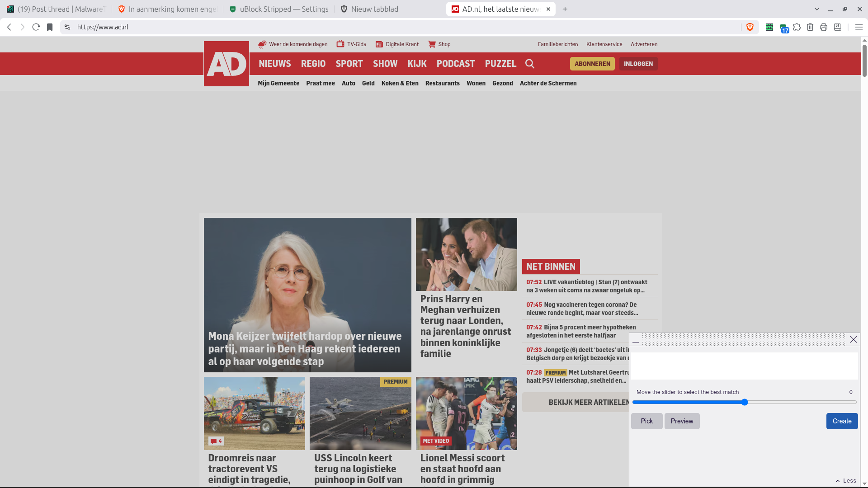This screenshot has width=868, height=488.
Task: Click the weather sun-cloud icon
Action: [x=263, y=44]
